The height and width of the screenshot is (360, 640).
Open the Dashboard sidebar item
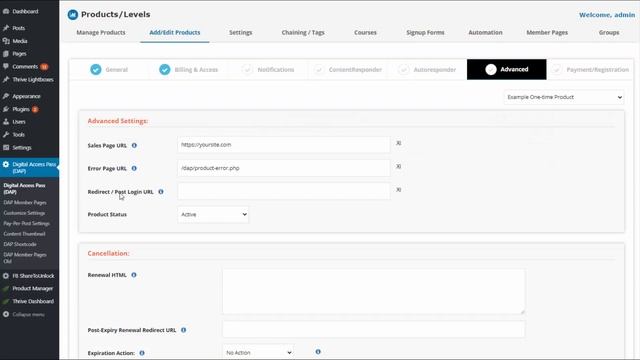click(25, 11)
